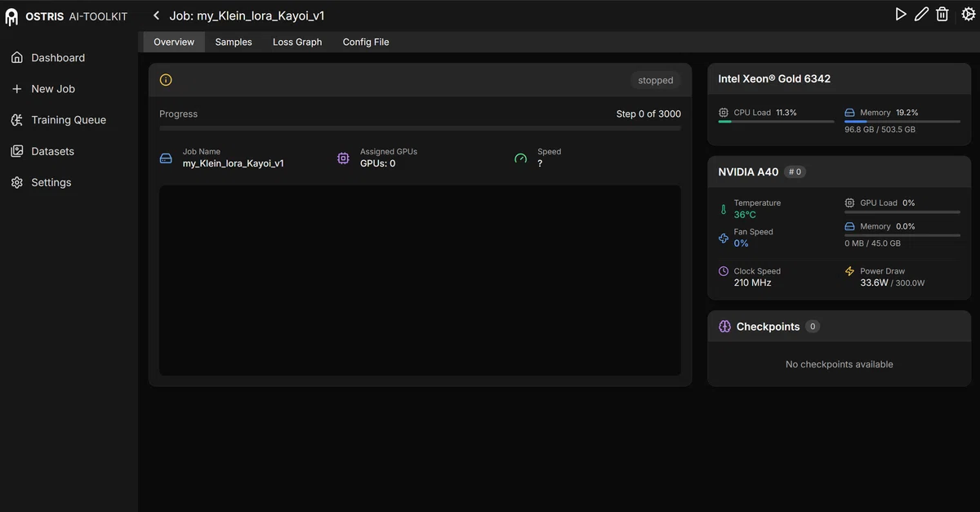
Task: Click the Checkpoints count badge showing 0
Action: pos(812,327)
